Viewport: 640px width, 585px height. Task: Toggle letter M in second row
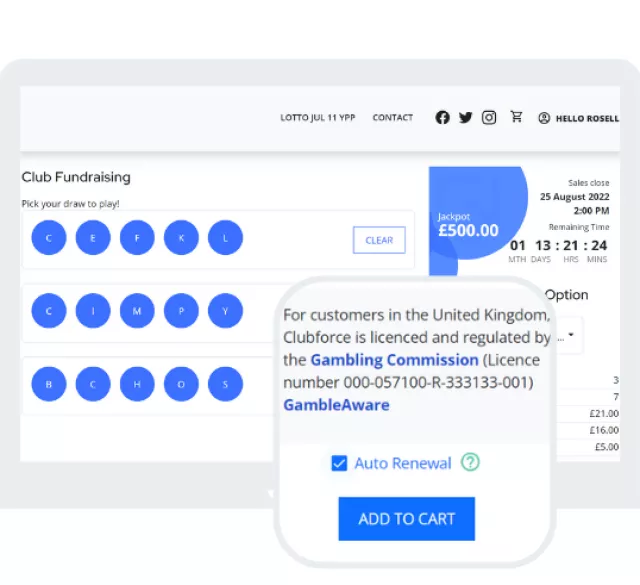tap(137, 311)
